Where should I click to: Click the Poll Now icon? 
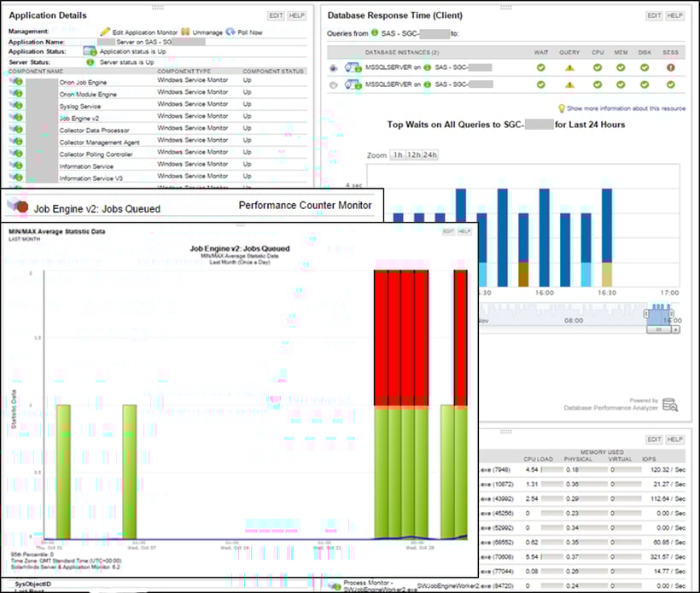(x=230, y=31)
